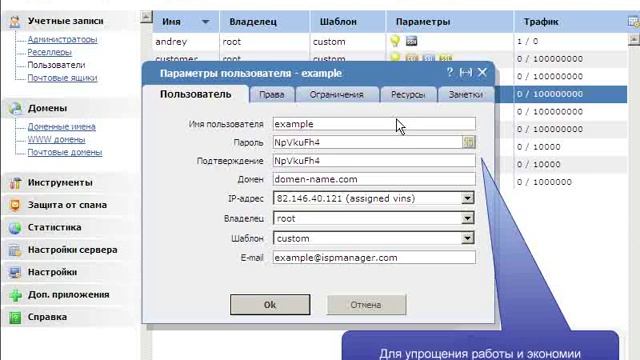Click the light bulb icon in andrey row

pos(395,41)
